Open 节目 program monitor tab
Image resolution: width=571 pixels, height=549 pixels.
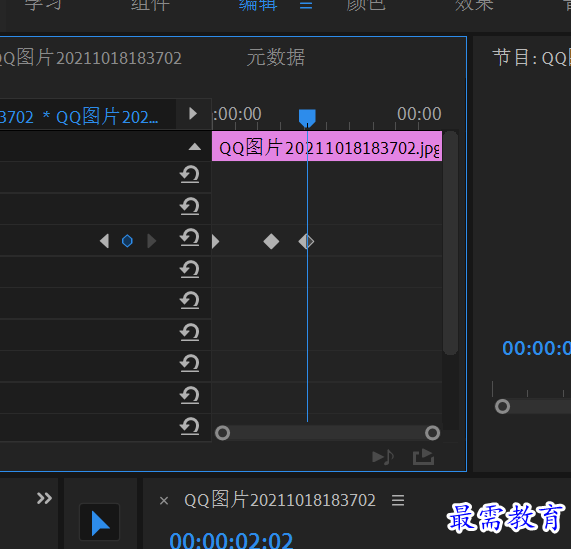531,58
